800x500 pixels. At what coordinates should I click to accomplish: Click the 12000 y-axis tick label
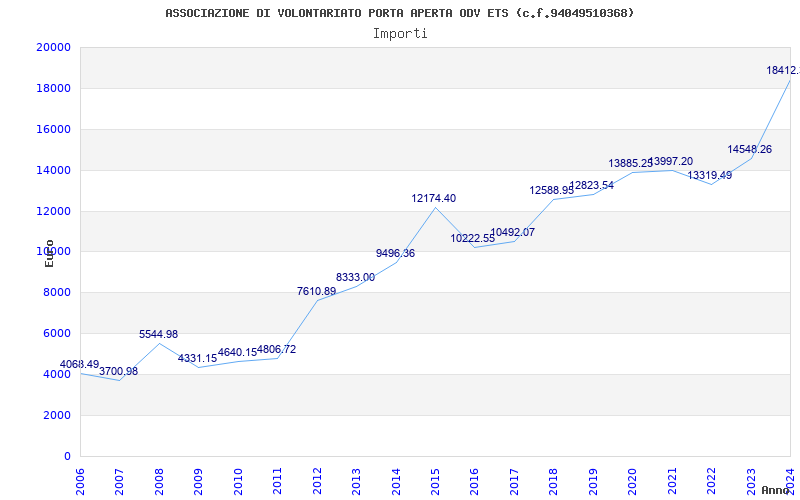pos(53,211)
